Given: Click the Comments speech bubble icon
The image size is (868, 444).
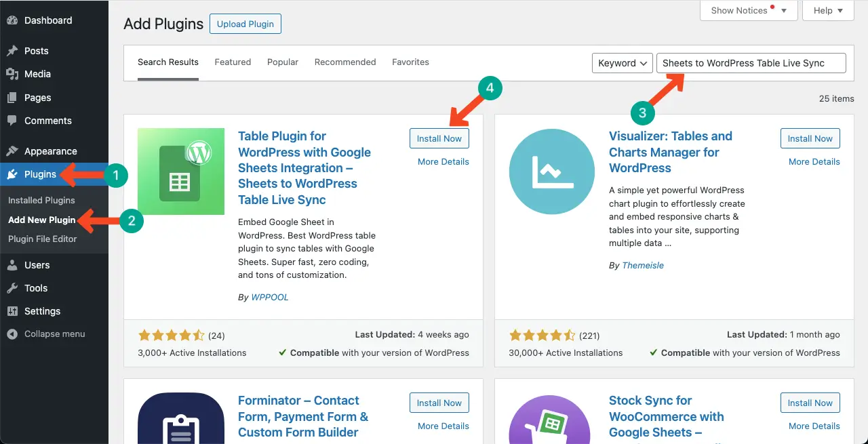Looking at the screenshot, I should click(12, 121).
